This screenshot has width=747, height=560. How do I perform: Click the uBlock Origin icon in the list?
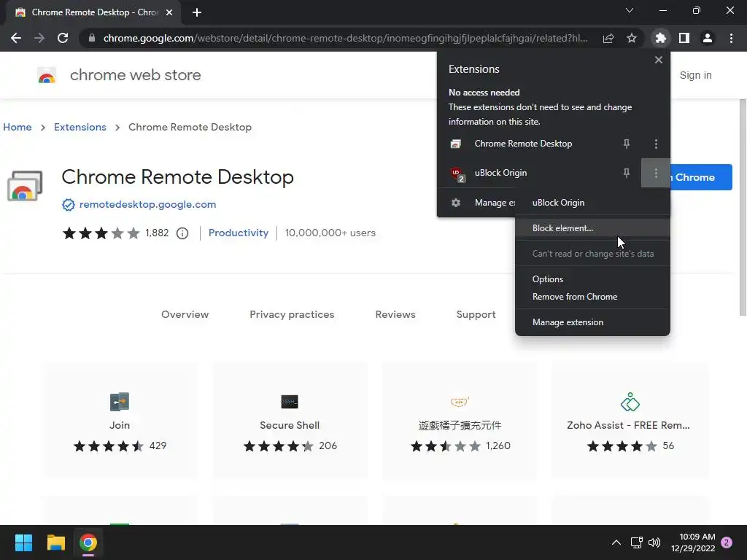457,174
